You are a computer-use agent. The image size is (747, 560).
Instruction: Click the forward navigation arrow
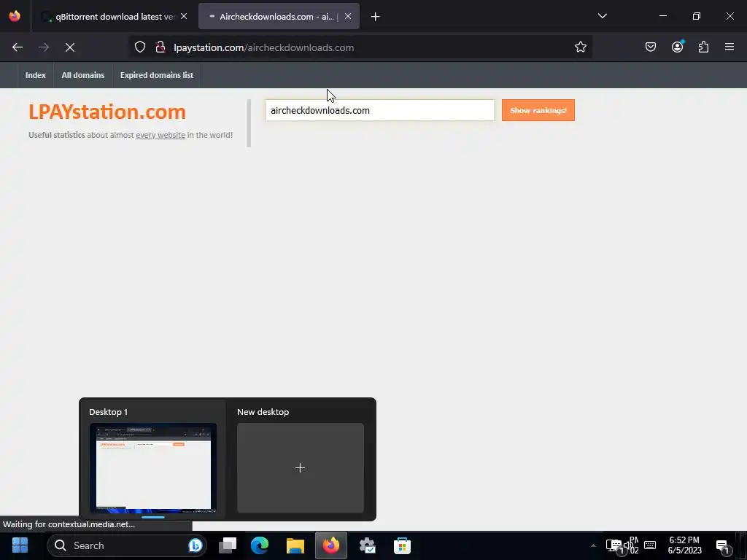pos(44,47)
